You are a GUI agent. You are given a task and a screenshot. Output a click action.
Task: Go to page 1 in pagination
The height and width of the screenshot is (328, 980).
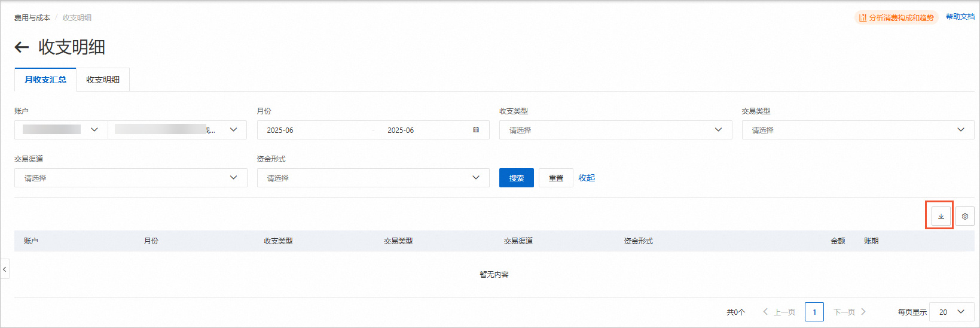coord(814,312)
